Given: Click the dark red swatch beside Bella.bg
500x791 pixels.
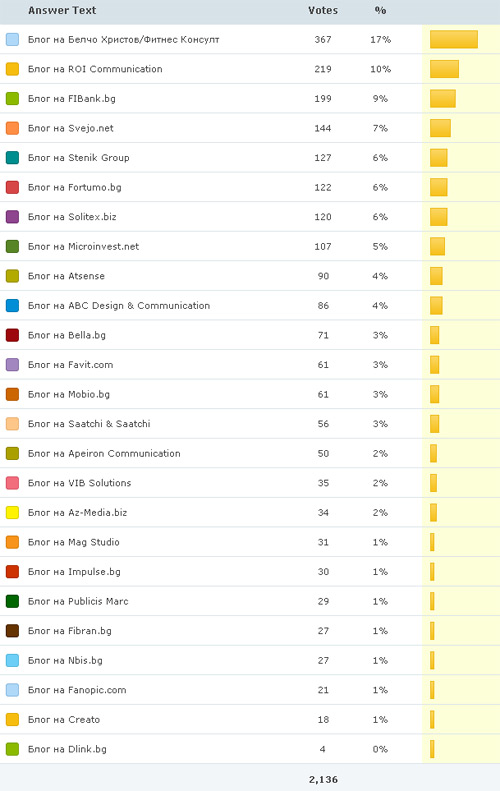Looking at the screenshot, I should [12, 335].
